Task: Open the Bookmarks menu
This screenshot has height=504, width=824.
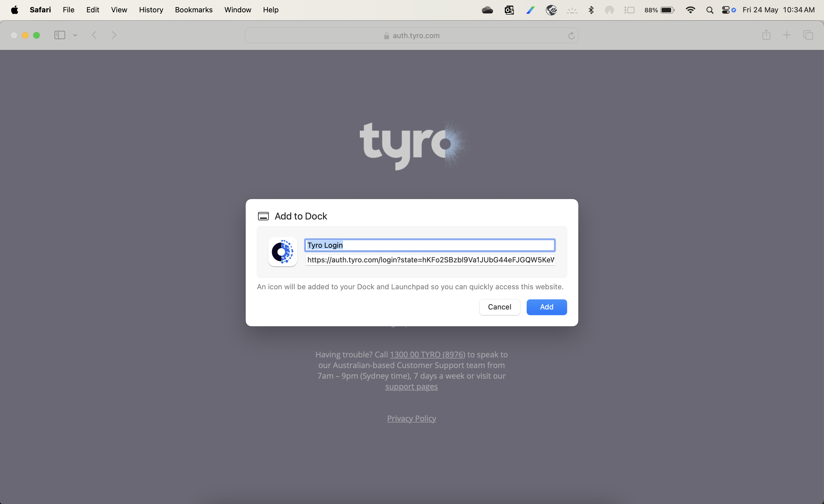Action: pos(194,10)
